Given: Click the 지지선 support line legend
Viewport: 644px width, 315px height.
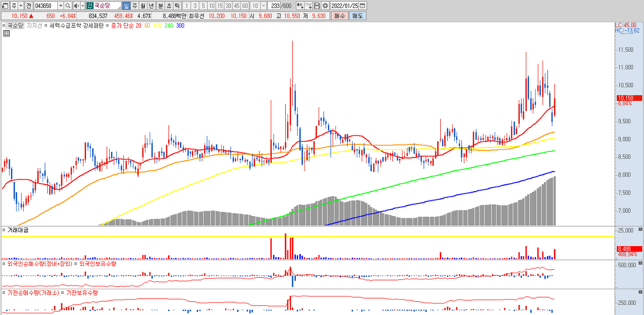Looking at the screenshot, I should point(34,25).
